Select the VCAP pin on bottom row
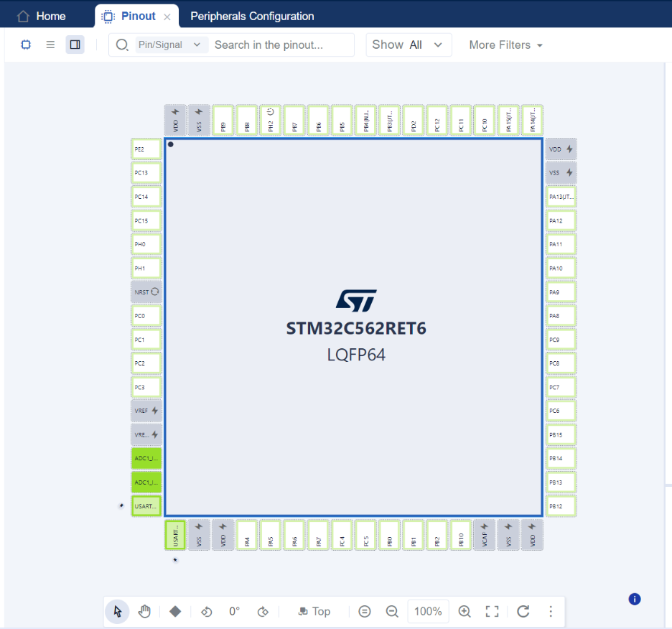This screenshot has width=672, height=629. [x=485, y=535]
